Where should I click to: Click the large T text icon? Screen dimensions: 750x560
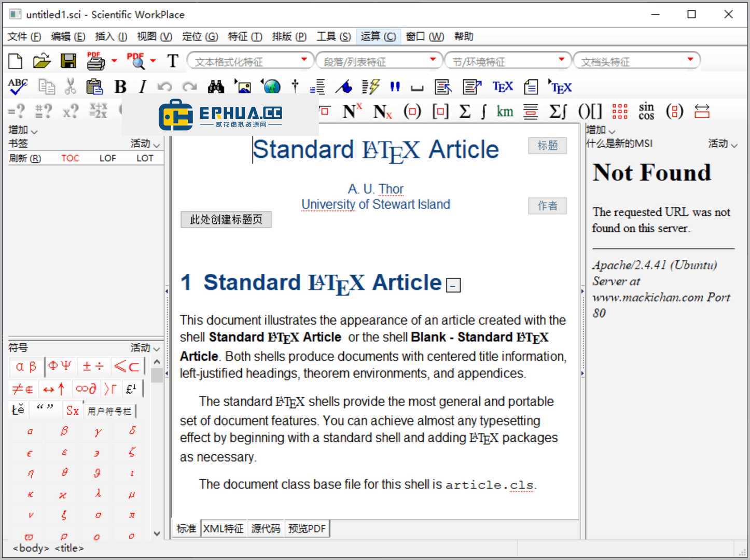point(173,61)
